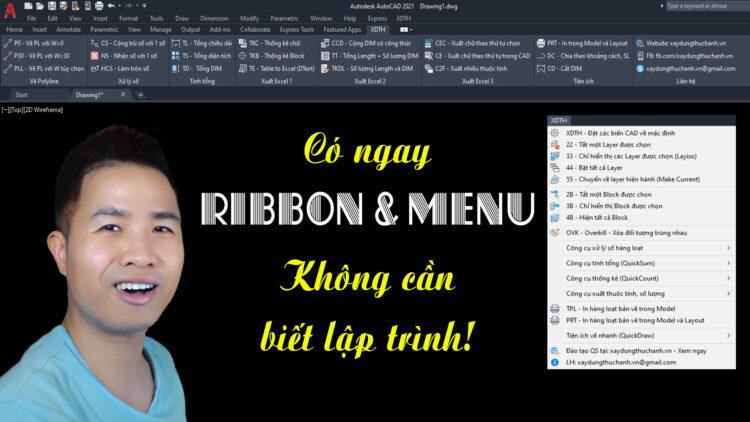Click the P30 polyline W=30 icon
Viewport: 750px width, 422px height.
(8, 56)
